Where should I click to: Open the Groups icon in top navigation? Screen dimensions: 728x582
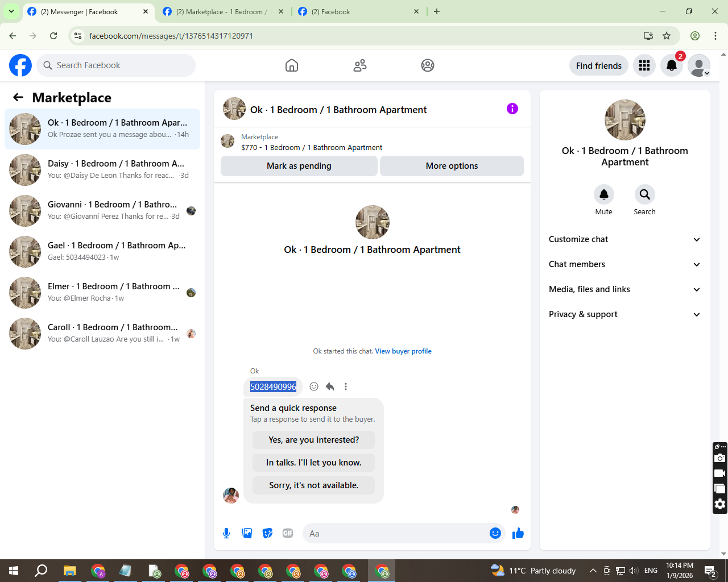428,65
